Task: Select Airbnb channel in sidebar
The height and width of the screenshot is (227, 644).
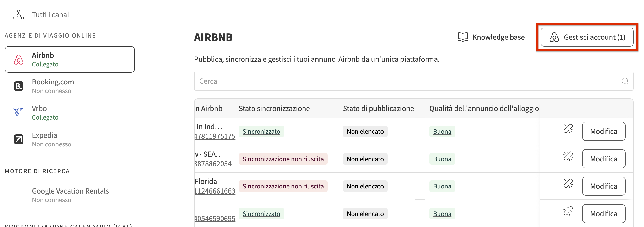Action: pyautogui.click(x=70, y=60)
